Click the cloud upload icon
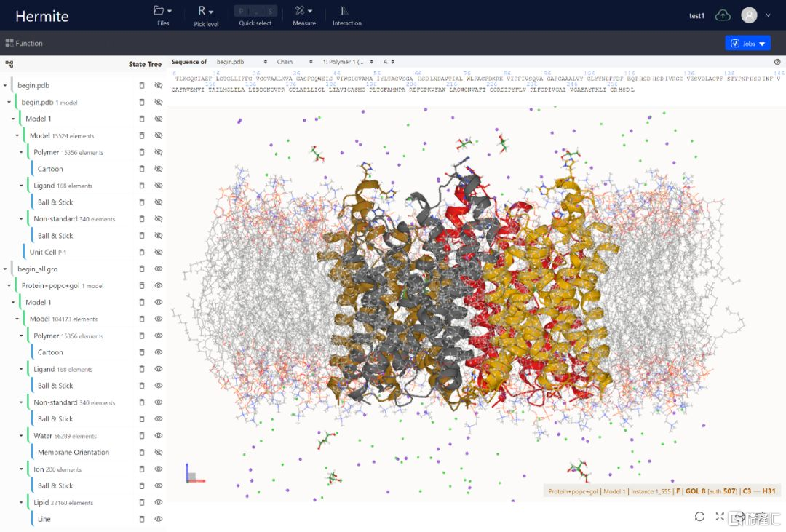 click(723, 15)
